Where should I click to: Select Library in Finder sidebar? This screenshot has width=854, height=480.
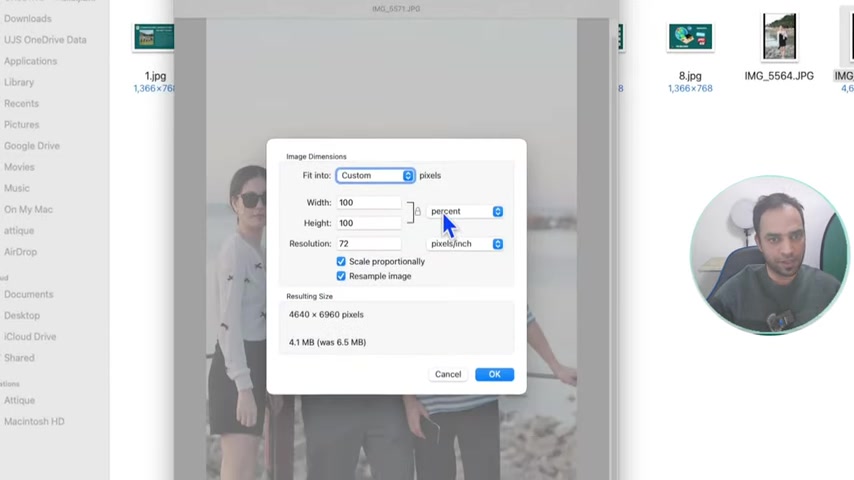pos(19,82)
